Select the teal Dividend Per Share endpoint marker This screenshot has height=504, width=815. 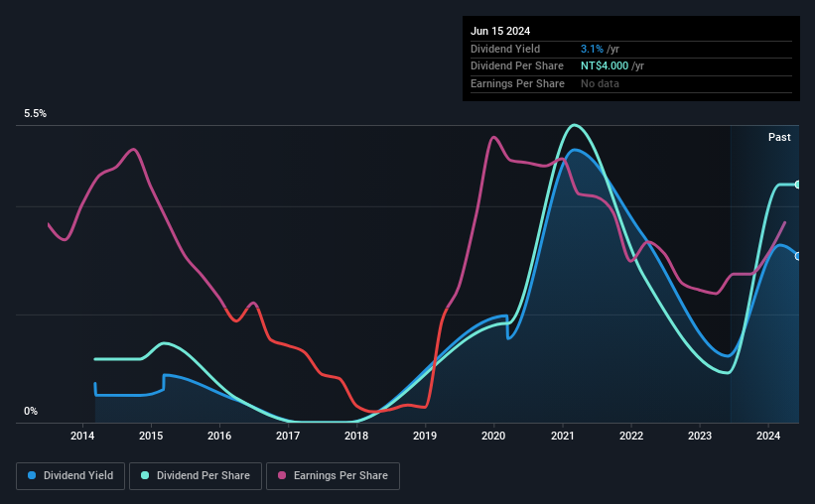tap(798, 185)
